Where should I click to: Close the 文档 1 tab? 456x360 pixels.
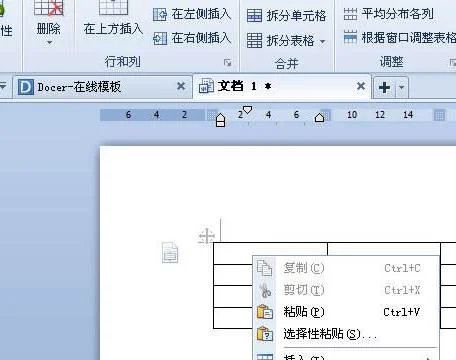[x=361, y=86]
